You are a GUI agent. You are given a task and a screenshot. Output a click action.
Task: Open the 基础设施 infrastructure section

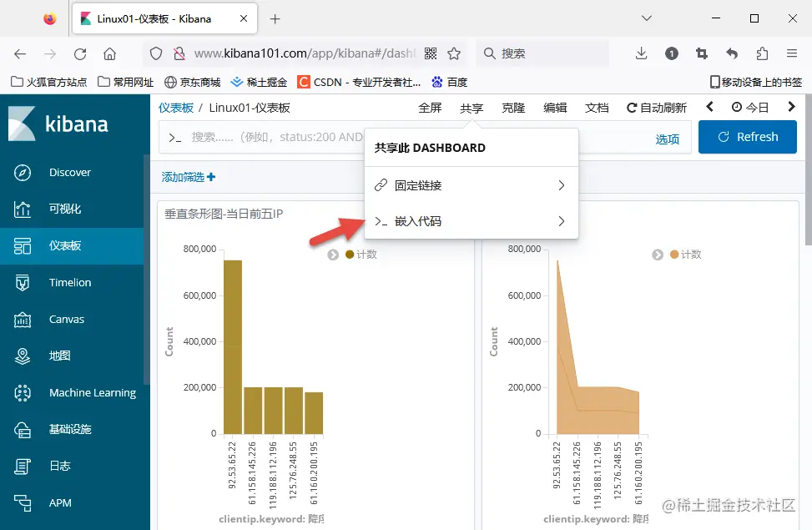[x=72, y=429]
